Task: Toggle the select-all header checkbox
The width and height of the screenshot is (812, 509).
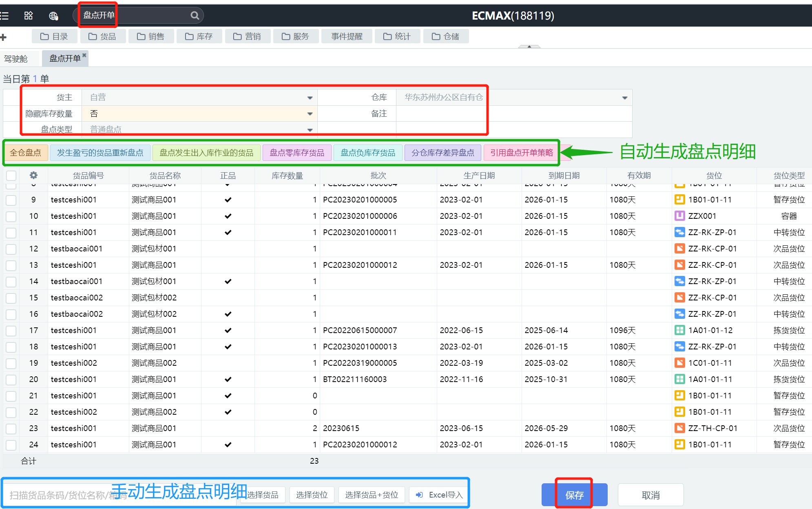Action: coord(11,176)
